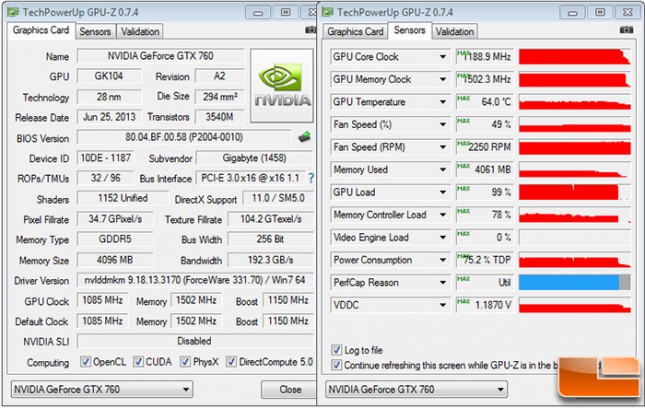Click the Bus Interface question mark
The image size is (645, 408).
[311, 178]
